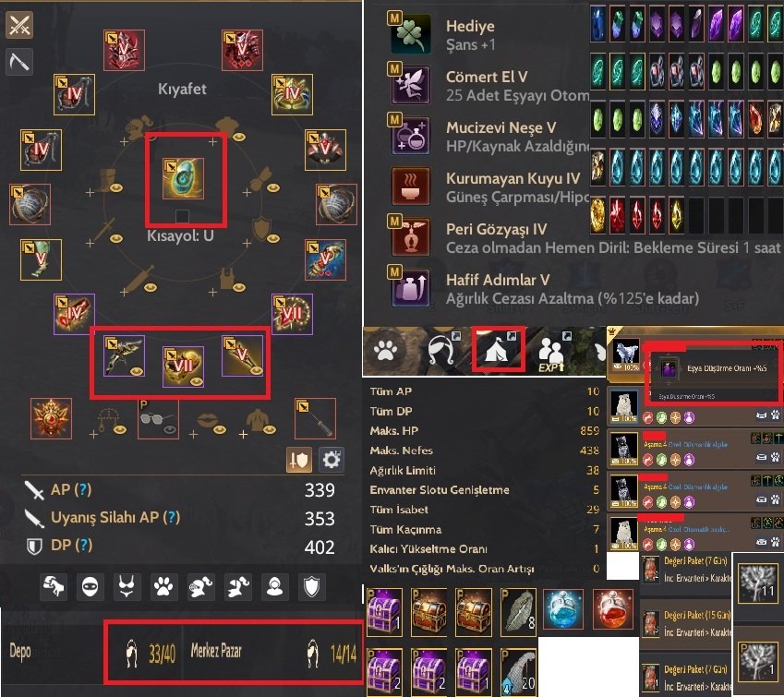Screen dimensions: 784x697
Task: Select the four-leaf clover Hediye buff icon
Action: tap(410, 34)
